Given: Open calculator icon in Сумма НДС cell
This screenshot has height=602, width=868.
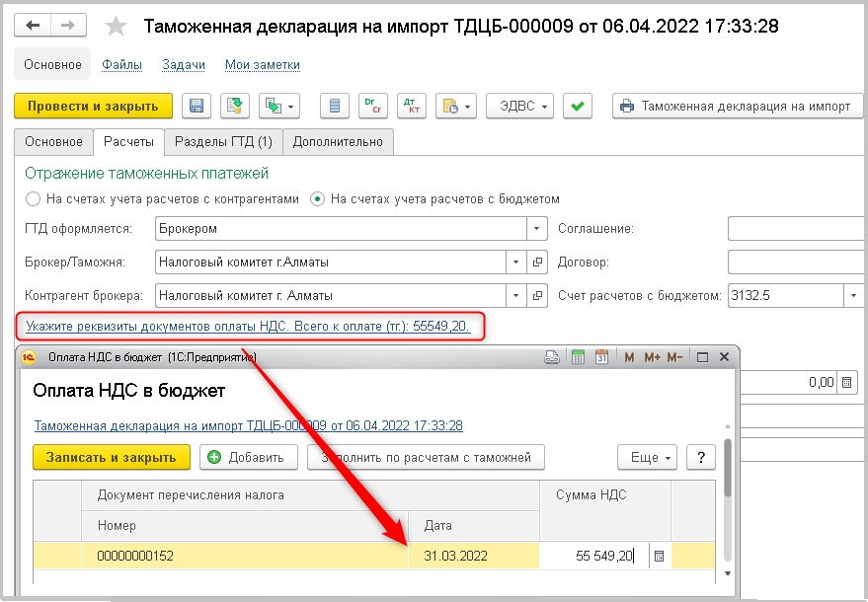Looking at the screenshot, I should click(660, 557).
